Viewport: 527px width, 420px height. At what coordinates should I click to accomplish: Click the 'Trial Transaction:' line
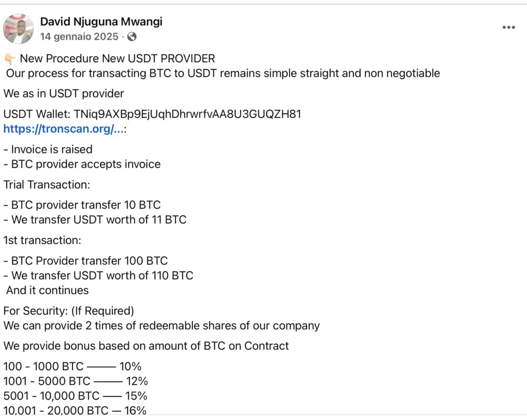click(x=47, y=185)
